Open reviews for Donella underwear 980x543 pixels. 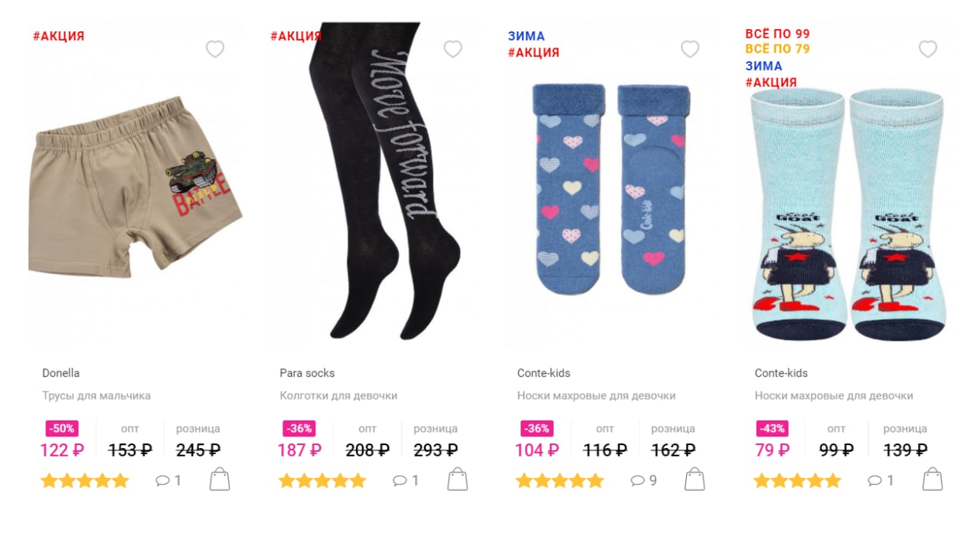tap(168, 481)
